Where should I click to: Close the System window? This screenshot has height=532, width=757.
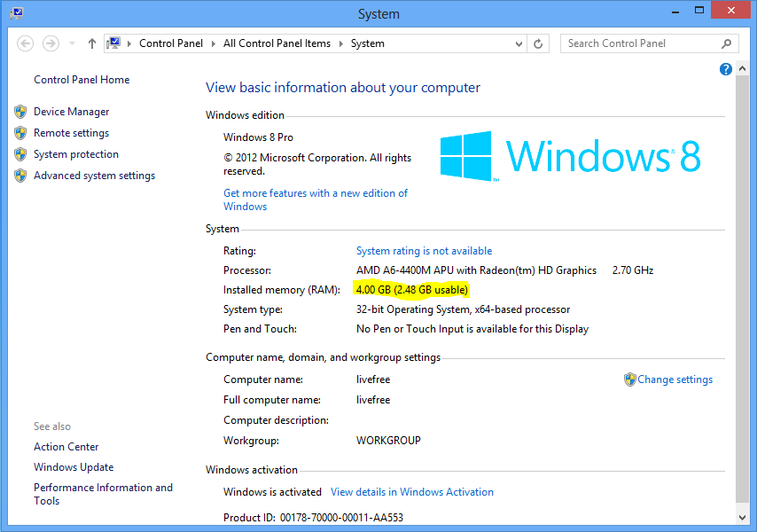(x=731, y=10)
